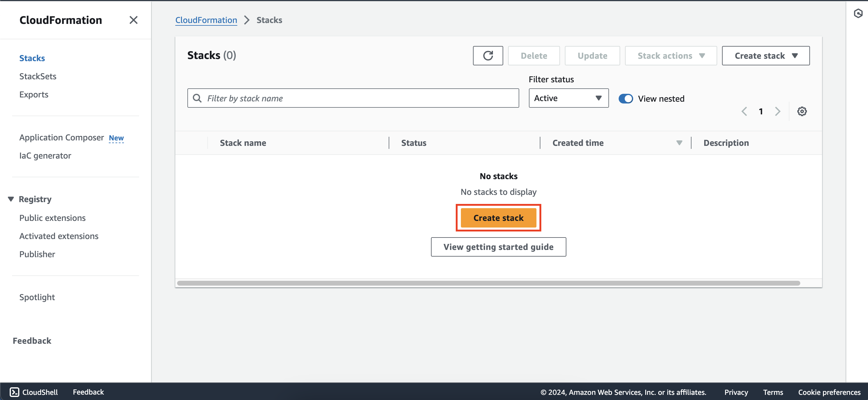Open Activated extensions
Viewport: 868px width, 400px height.
tap(59, 236)
